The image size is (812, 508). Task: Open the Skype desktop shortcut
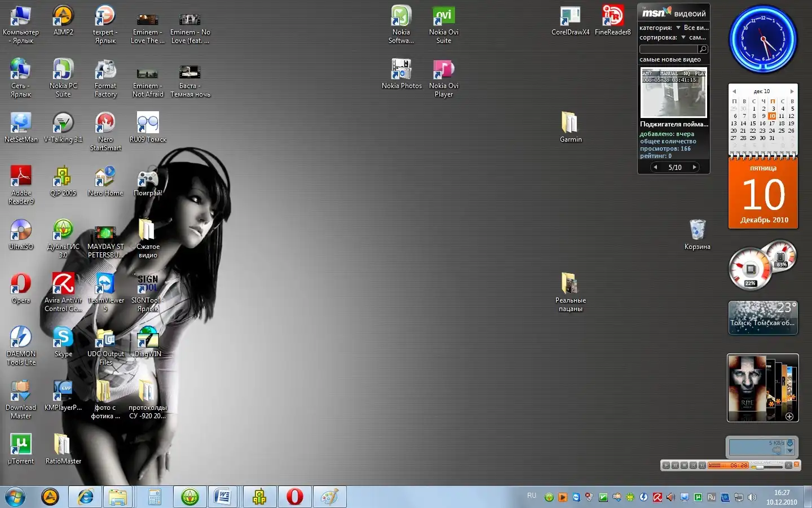[x=63, y=338]
